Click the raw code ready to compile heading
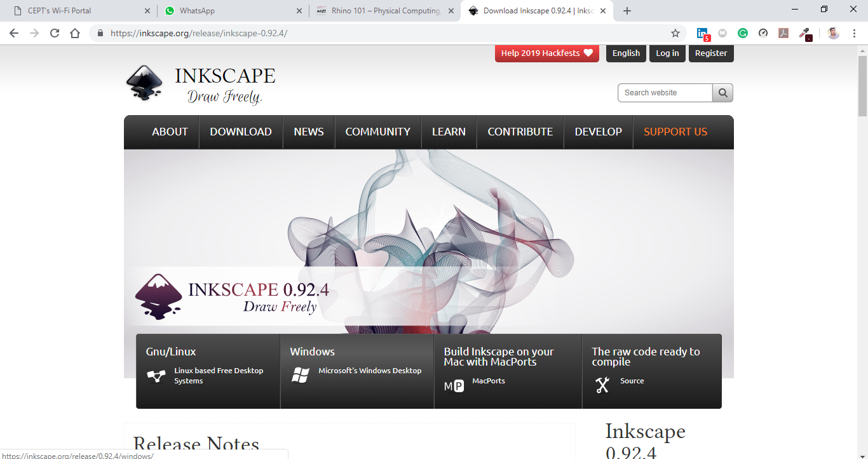 click(x=646, y=357)
